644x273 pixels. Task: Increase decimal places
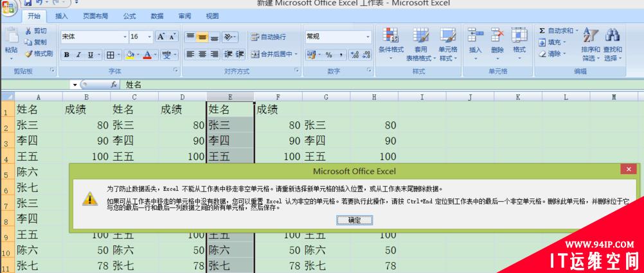[354, 55]
